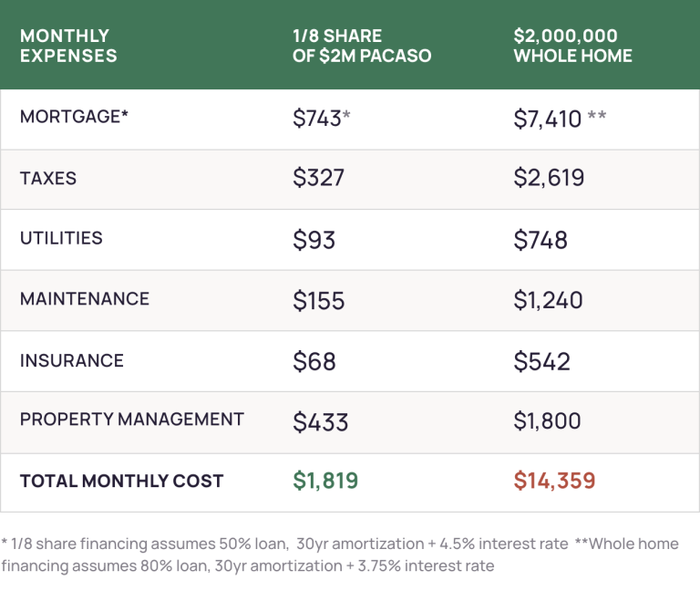Screen dimensions: 700x591
Task: Click the financing assumptions footnote text
Action: [x=340, y=555]
